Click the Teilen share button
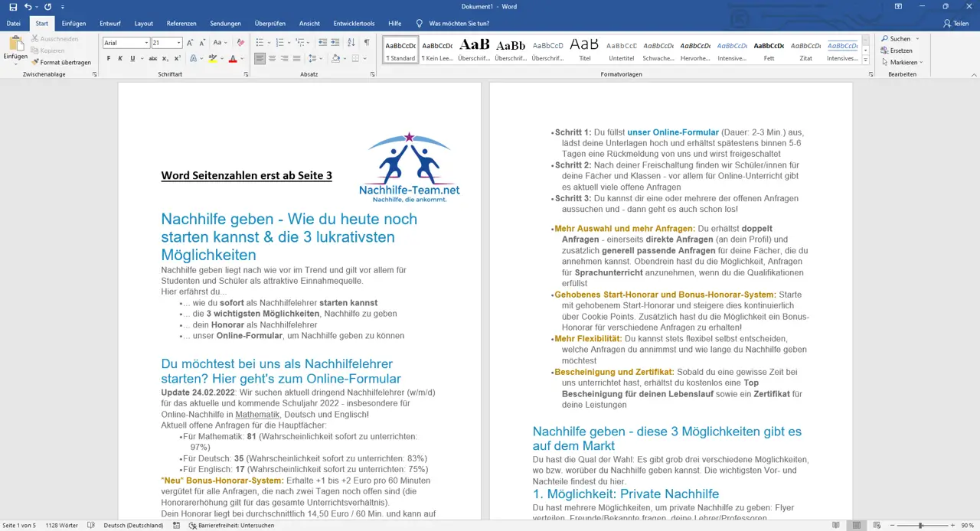The width and height of the screenshot is (980, 531). (955, 24)
